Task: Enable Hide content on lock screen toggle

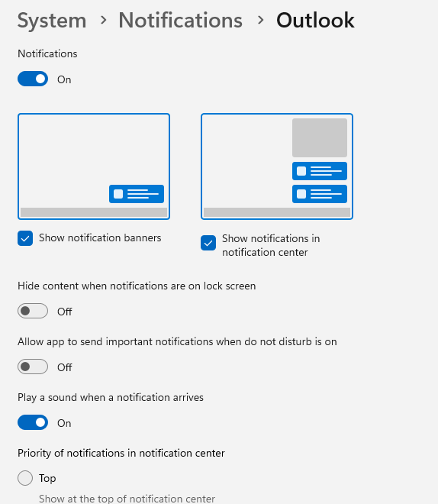Action: click(33, 311)
